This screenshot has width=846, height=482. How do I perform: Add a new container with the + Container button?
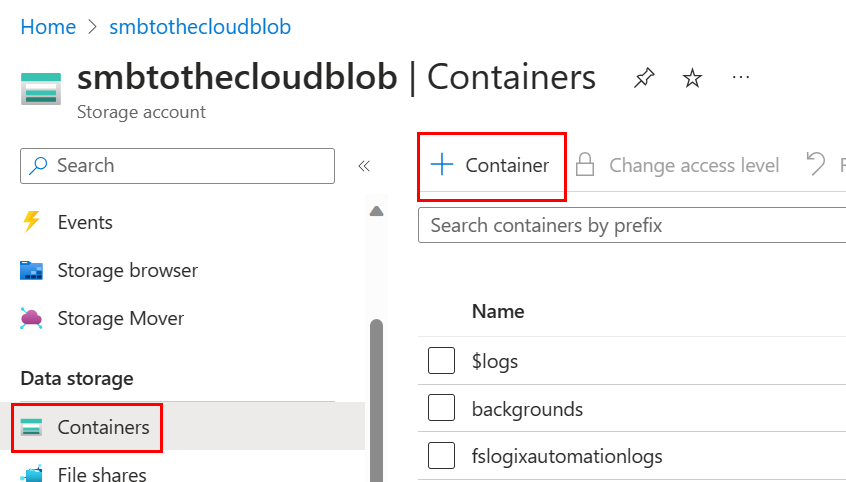coord(491,166)
